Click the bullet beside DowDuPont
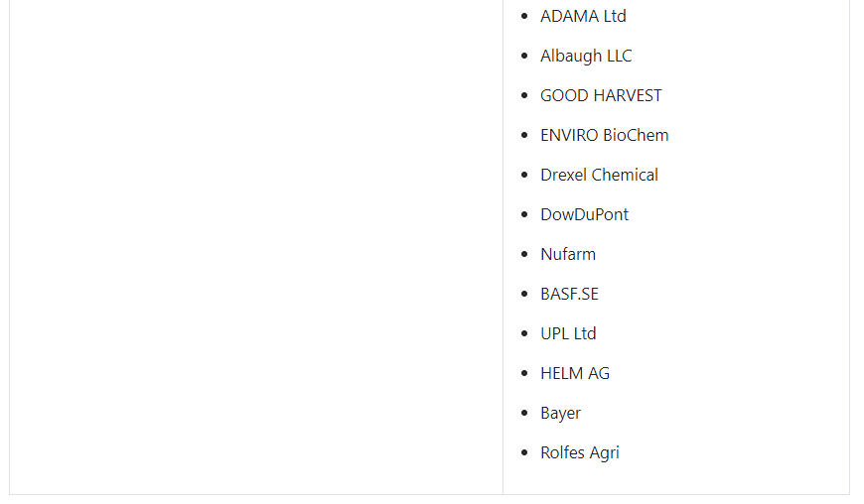The height and width of the screenshot is (504, 864). 524,214
